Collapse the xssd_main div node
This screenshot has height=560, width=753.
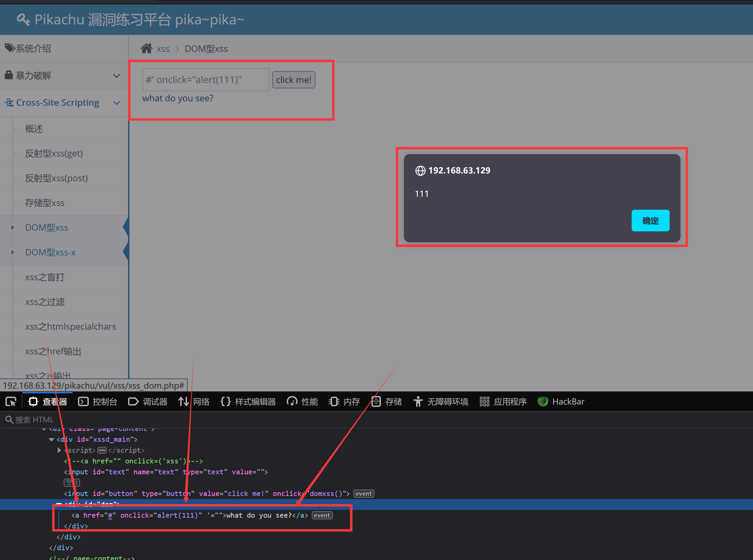coord(52,440)
